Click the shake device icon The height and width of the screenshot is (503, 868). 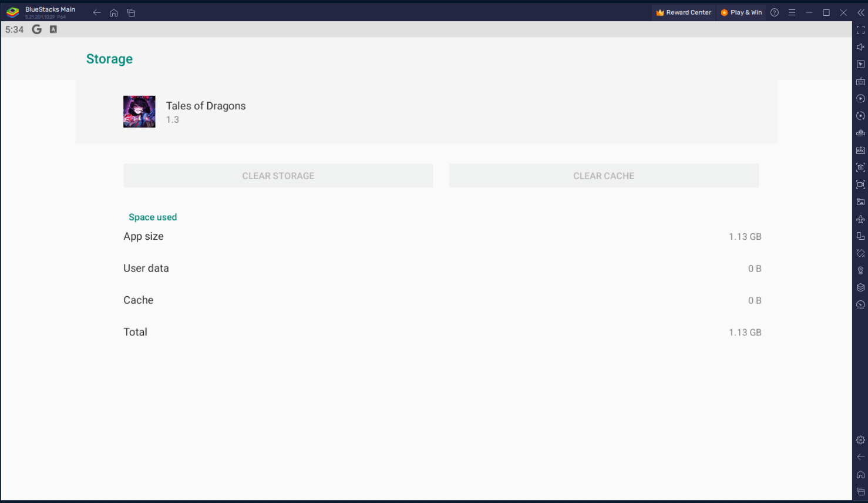click(860, 253)
